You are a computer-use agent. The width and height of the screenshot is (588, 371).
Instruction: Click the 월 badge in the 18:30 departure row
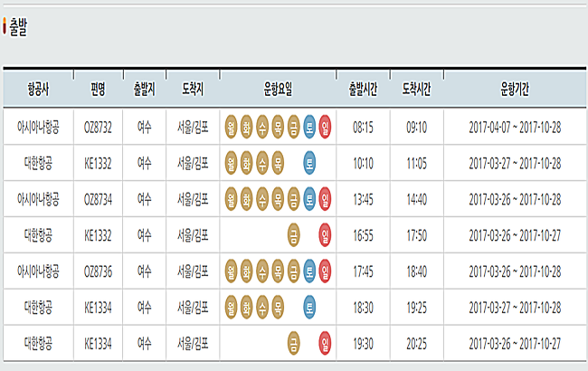231,308
